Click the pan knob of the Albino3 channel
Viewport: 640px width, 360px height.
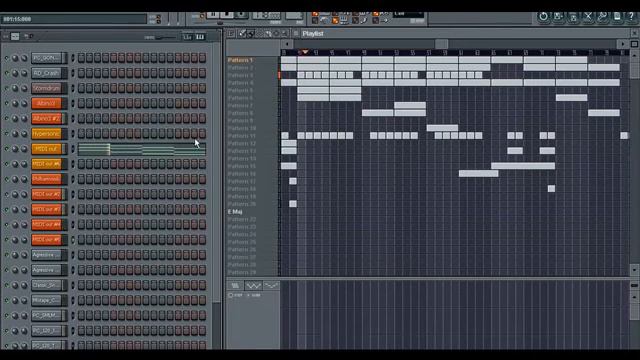15,104
